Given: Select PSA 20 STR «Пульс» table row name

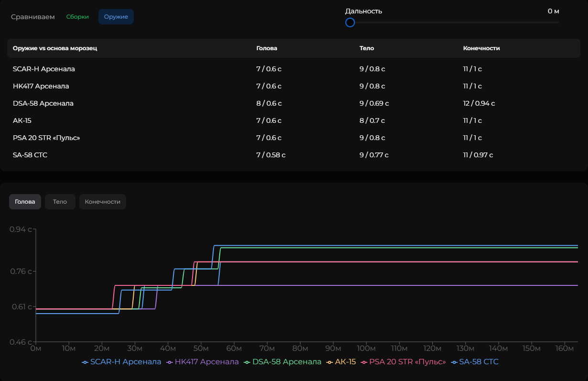Looking at the screenshot, I should click(46, 138).
